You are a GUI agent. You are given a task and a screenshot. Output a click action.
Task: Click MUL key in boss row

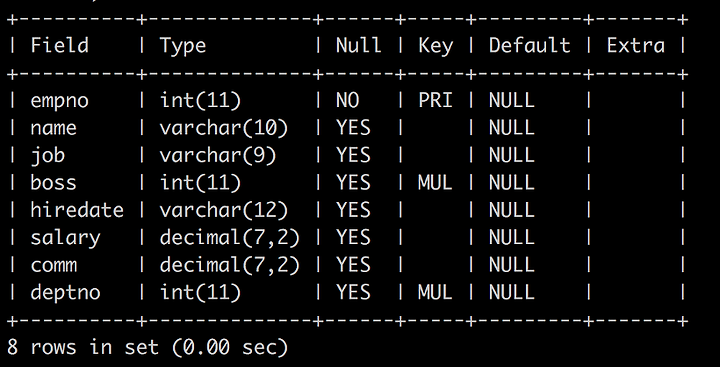tap(435, 183)
